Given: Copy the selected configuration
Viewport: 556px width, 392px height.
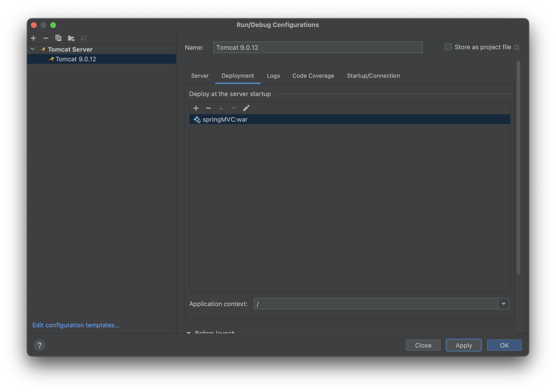Looking at the screenshot, I should 58,38.
